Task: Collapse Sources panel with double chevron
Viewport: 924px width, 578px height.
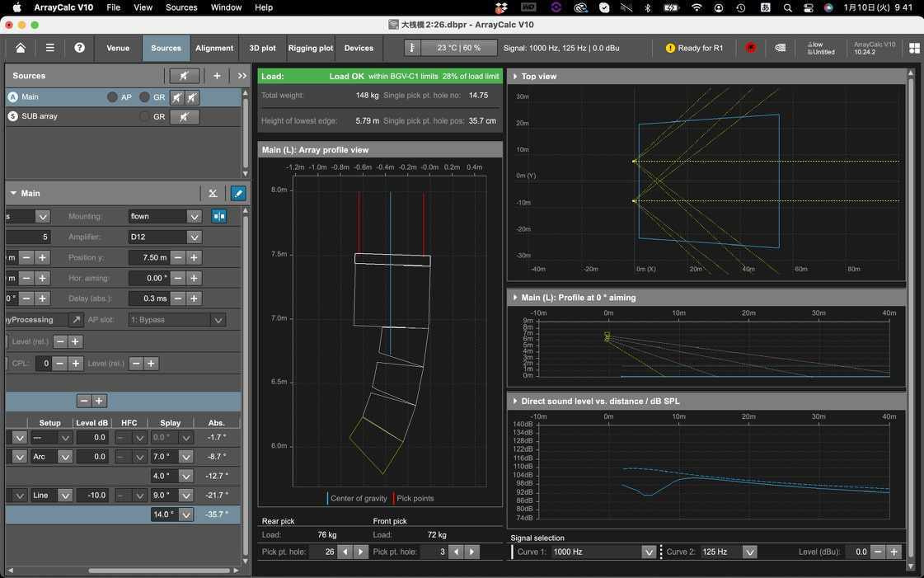Action: 242,75
